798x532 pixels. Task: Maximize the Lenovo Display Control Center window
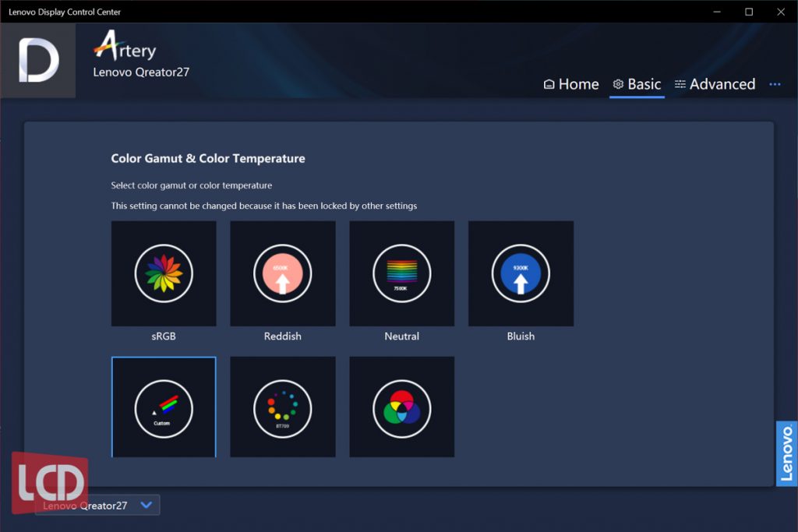[749, 12]
